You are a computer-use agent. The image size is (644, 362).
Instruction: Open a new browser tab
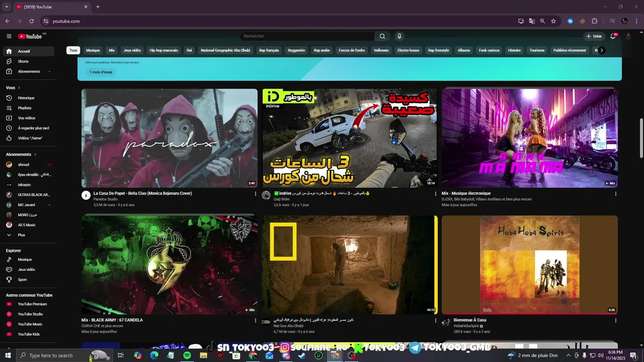click(98, 7)
